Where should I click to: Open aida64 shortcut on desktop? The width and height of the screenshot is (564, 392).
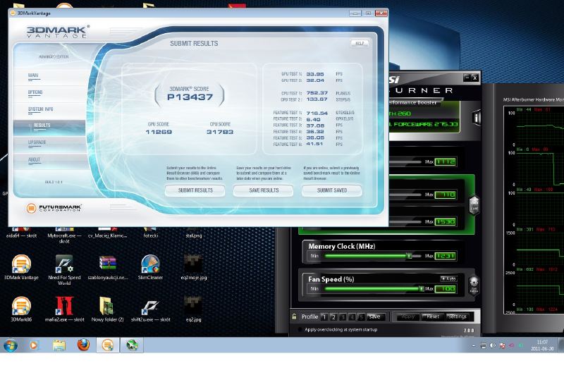point(21,233)
